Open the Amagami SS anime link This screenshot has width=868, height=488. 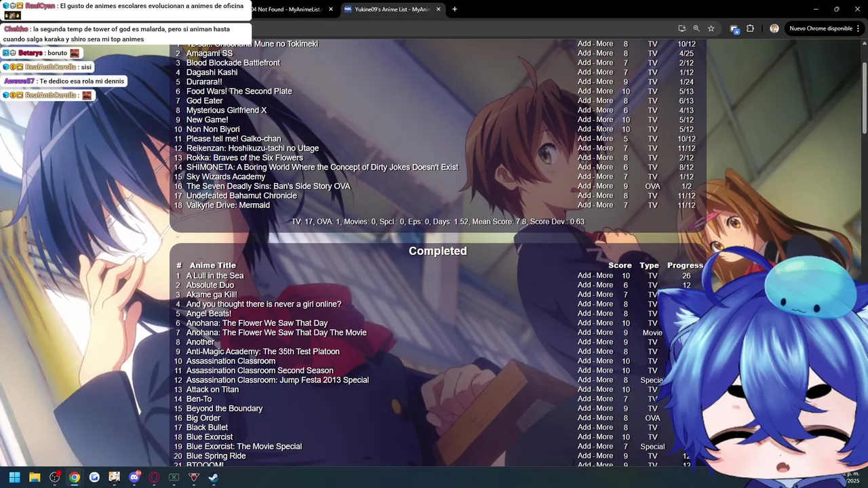(x=210, y=54)
